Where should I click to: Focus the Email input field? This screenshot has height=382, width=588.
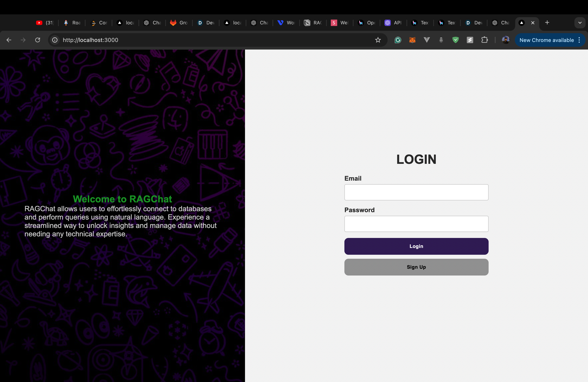click(416, 192)
